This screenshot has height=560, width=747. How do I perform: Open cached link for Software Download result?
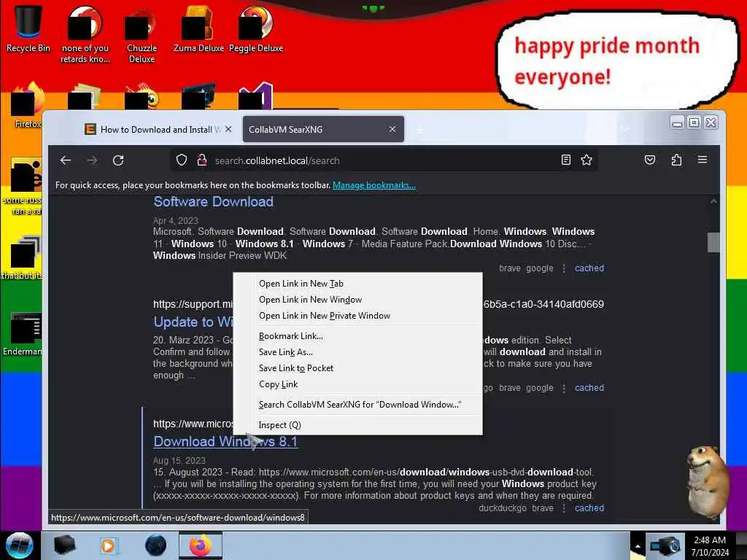pos(589,268)
